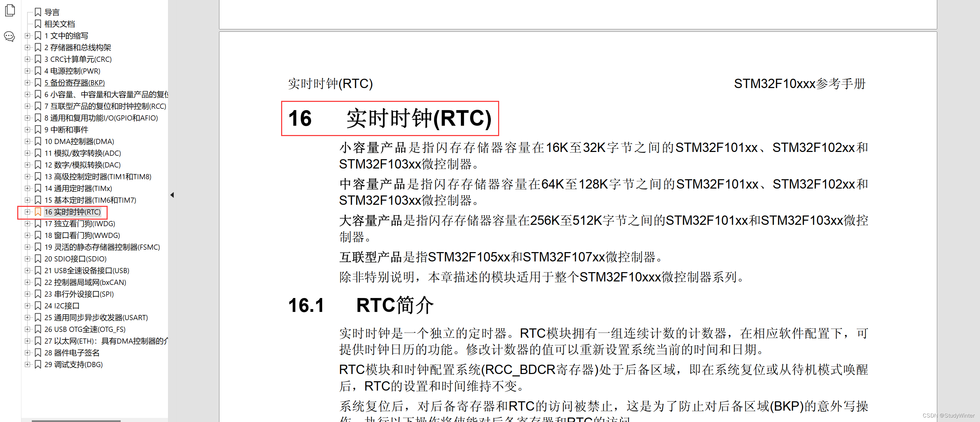Screen dimensions: 980x422
Task: Click the orange bookmark icon of 16 实时时钟(RTC)
Action: tap(38, 212)
